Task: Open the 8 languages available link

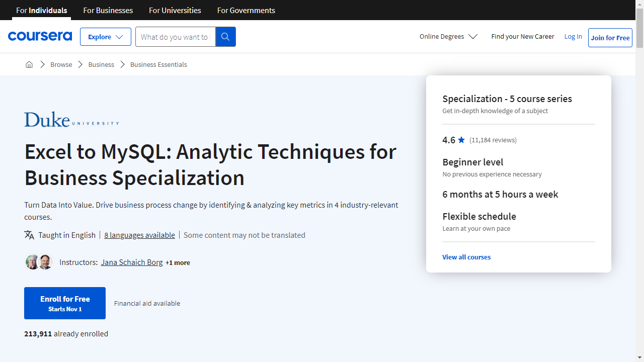Action: click(x=139, y=235)
